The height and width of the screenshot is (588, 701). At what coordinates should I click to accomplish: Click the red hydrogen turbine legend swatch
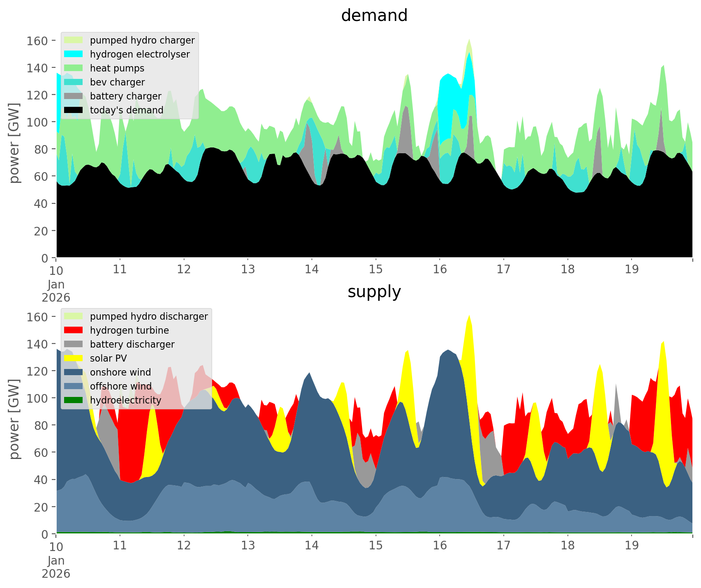(74, 330)
